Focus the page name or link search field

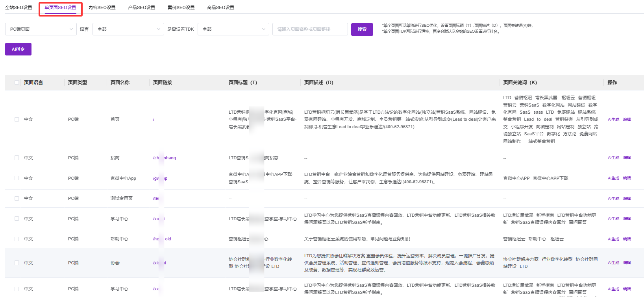point(310,29)
